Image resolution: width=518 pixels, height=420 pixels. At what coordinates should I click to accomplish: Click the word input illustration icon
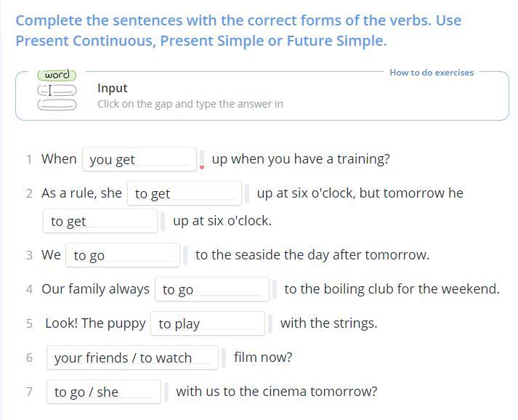click(57, 90)
